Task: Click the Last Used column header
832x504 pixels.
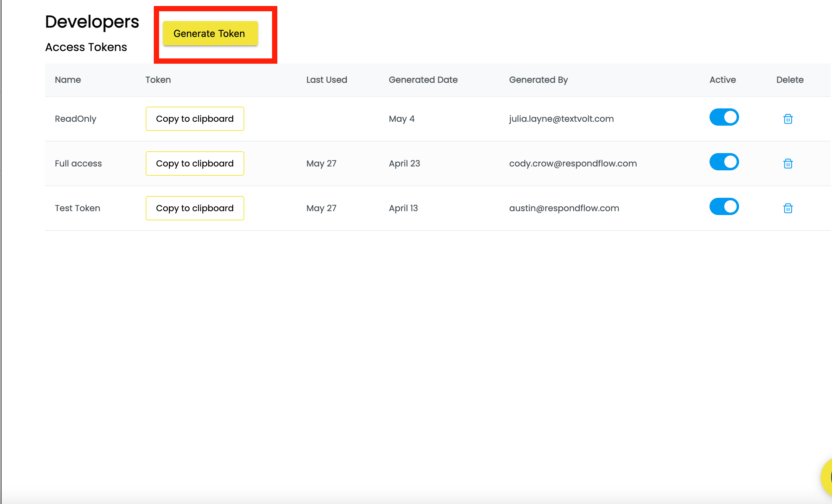Action: click(x=327, y=80)
